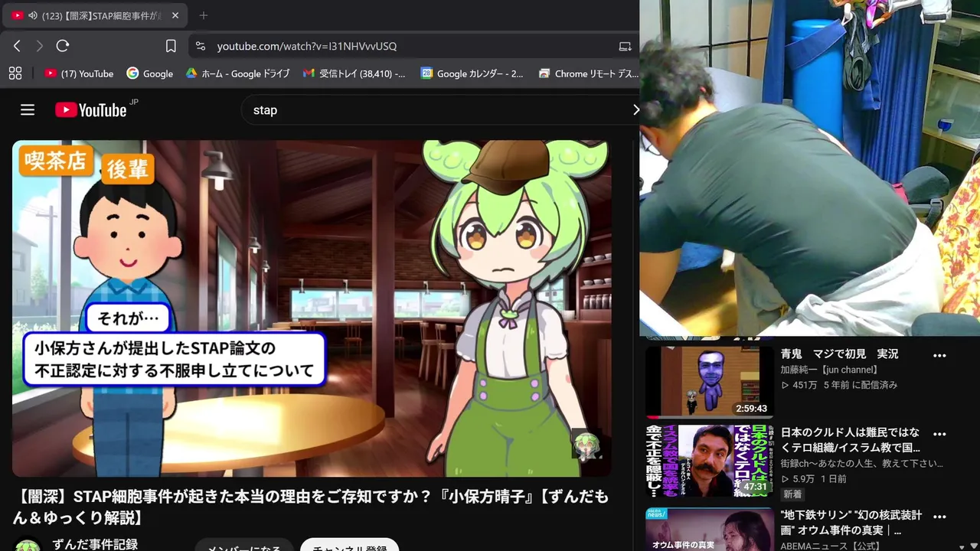Open a new browser tab
This screenshot has width=980, height=551.
click(x=203, y=15)
